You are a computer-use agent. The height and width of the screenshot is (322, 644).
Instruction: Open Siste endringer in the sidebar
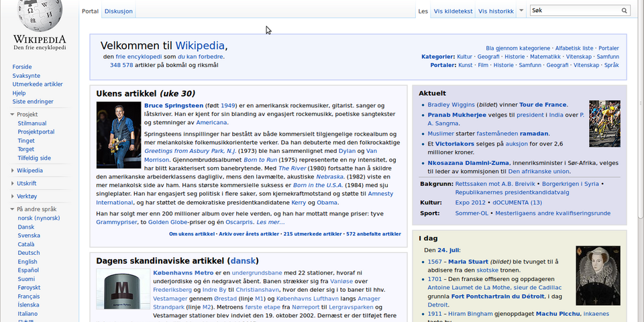pos(33,101)
